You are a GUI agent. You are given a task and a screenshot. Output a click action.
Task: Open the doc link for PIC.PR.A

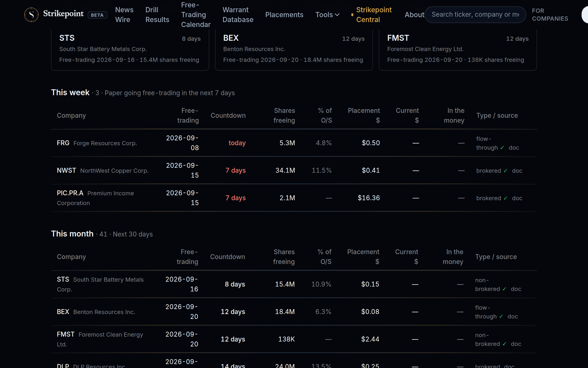[517, 198]
